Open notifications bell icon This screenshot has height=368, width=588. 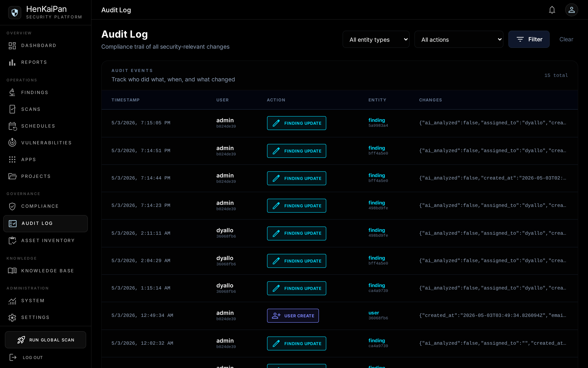pyautogui.click(x=552, y=10)
